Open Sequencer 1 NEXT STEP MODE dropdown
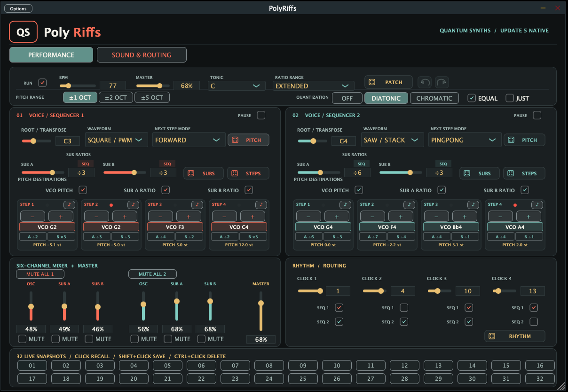 point(189,140)
